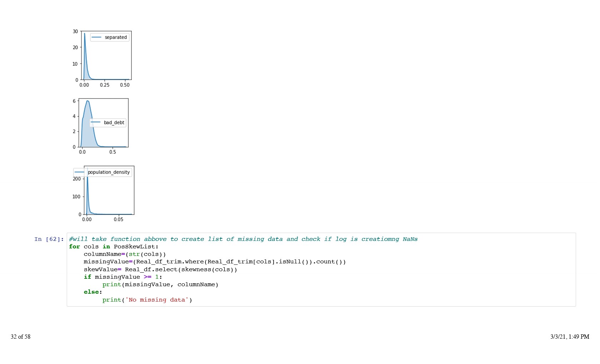Click the 3/3/21 timestamp in footer
Image resolution: width=600 pixels, height=364 pixels.
point(569,337)
